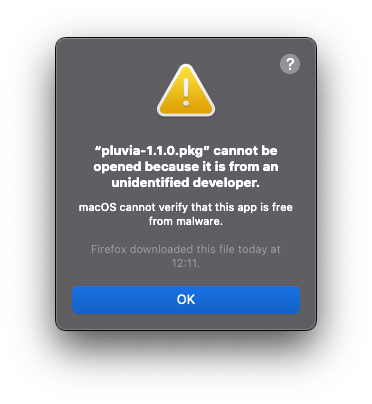
Task: Click the word "because" in the headline
Action: click(x=171, y=167)
